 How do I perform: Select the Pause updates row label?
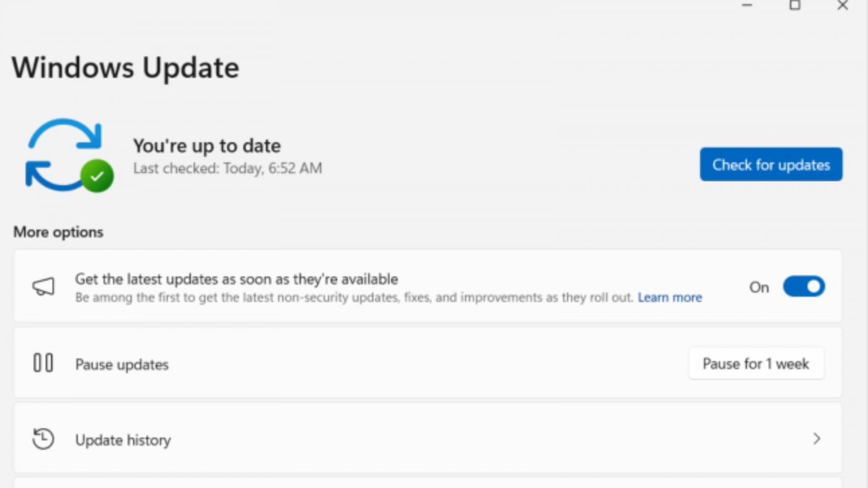pos(122,365)
